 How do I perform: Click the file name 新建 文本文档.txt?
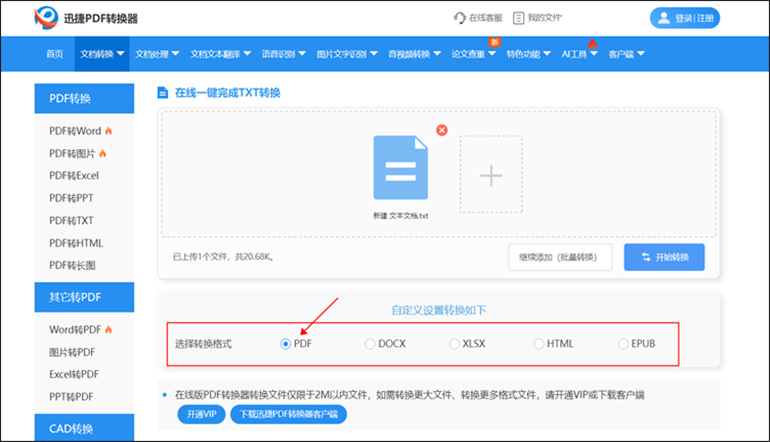point(401,216)
